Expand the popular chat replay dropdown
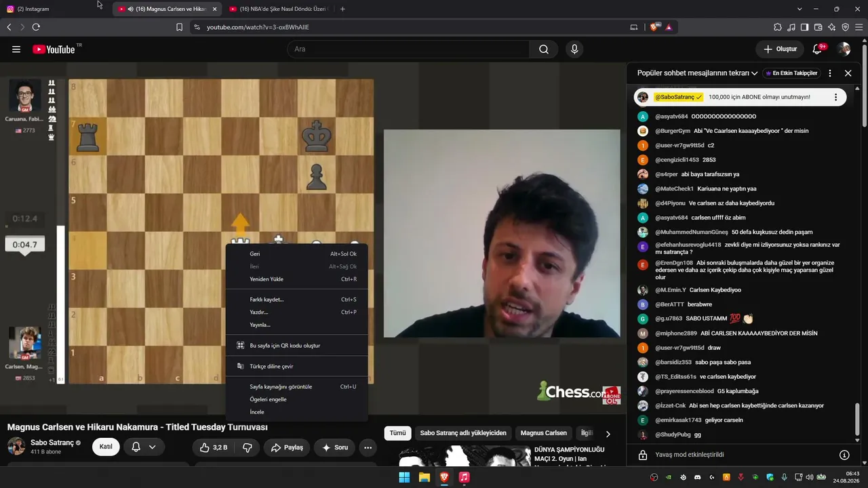The height and width of the screenshot is (488, 868). click(x=697, y=73)
